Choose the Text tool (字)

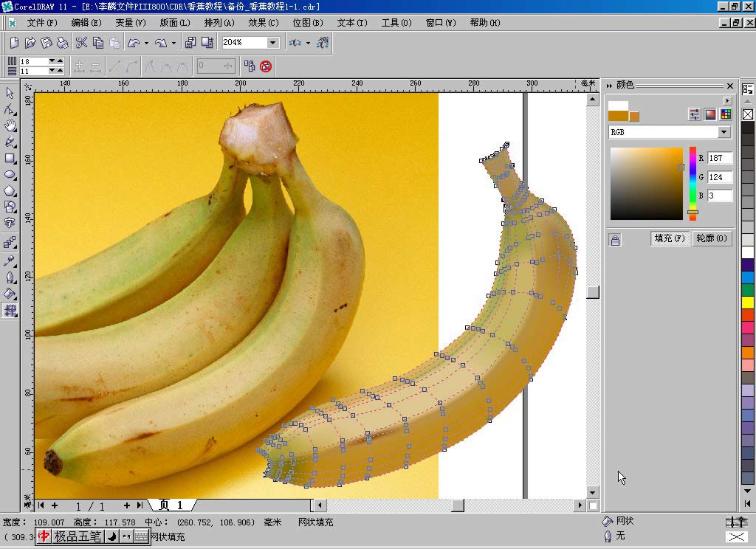tap(10, 223)
